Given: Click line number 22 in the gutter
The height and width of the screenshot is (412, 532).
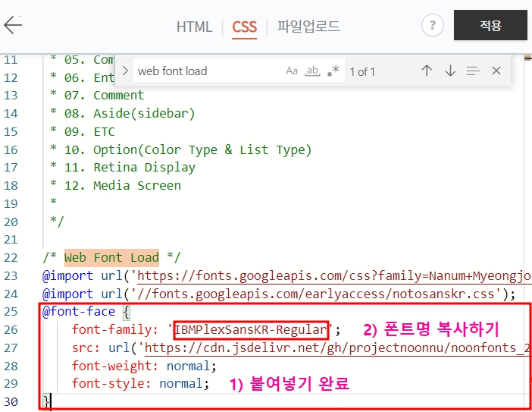Looking at the screenshot, I should [x=11, y=258].
